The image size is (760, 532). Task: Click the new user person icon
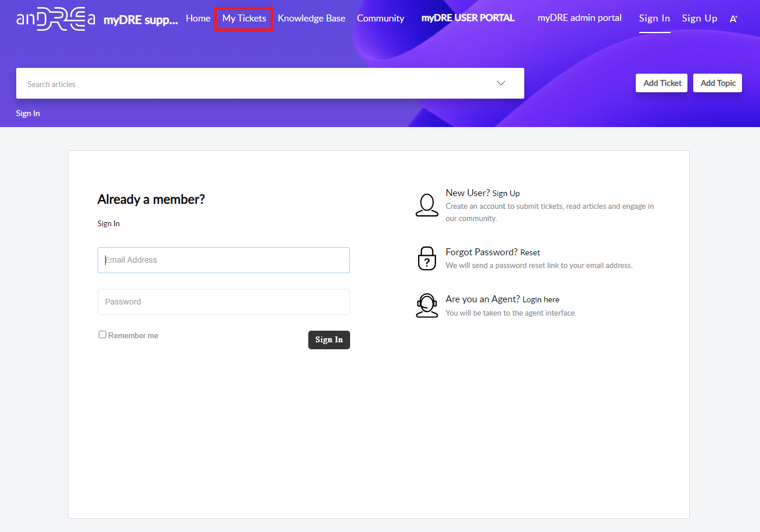point(427,205)
